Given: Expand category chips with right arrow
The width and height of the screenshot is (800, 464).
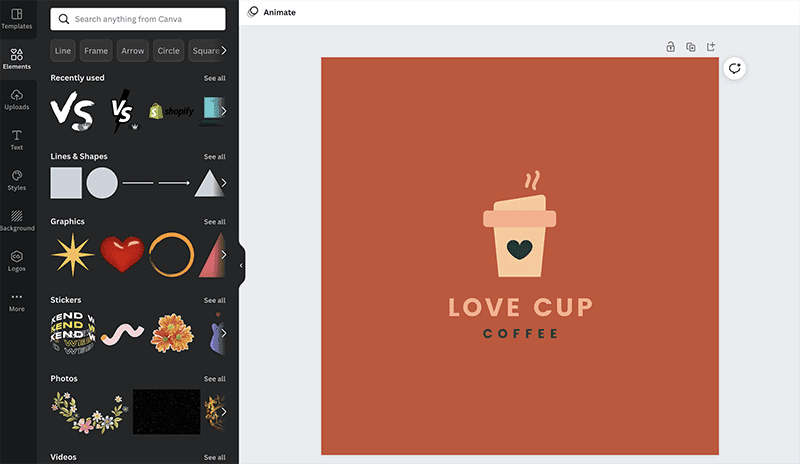Looking at the screenshot, I should (223, 50).
